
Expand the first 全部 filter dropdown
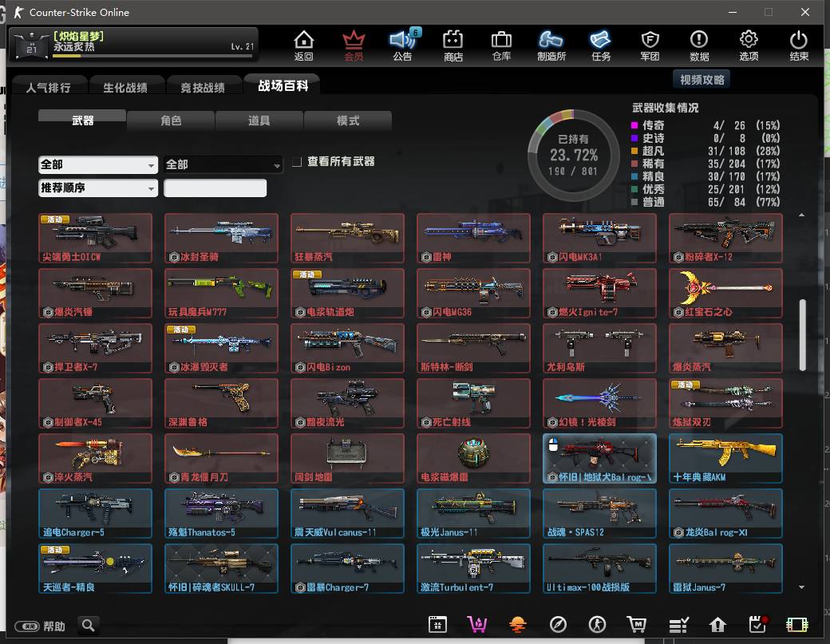[98, 164]
